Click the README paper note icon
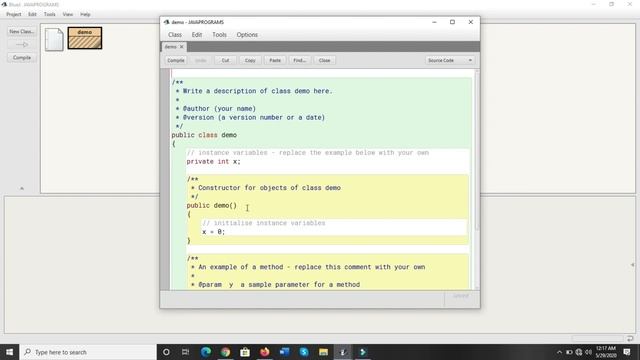Image resolution: width=640 pixels, height=360 pixels. pyautogui.click(x=54, y=39)
